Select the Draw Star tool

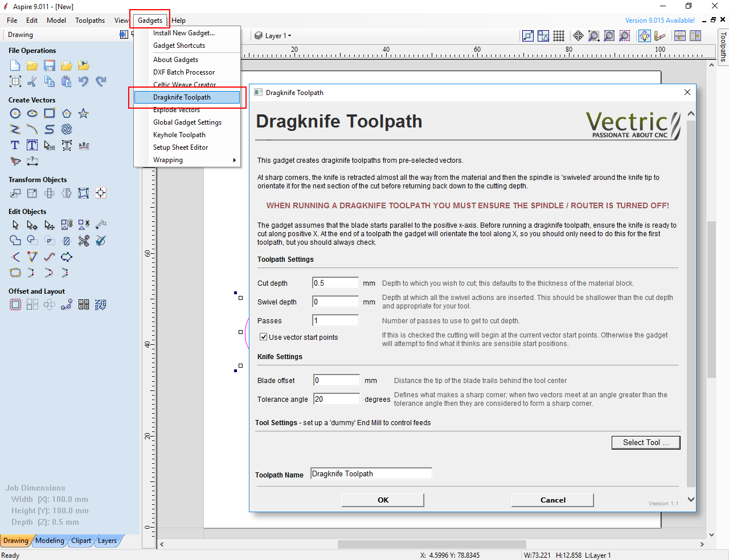click(x=84, y=113)
